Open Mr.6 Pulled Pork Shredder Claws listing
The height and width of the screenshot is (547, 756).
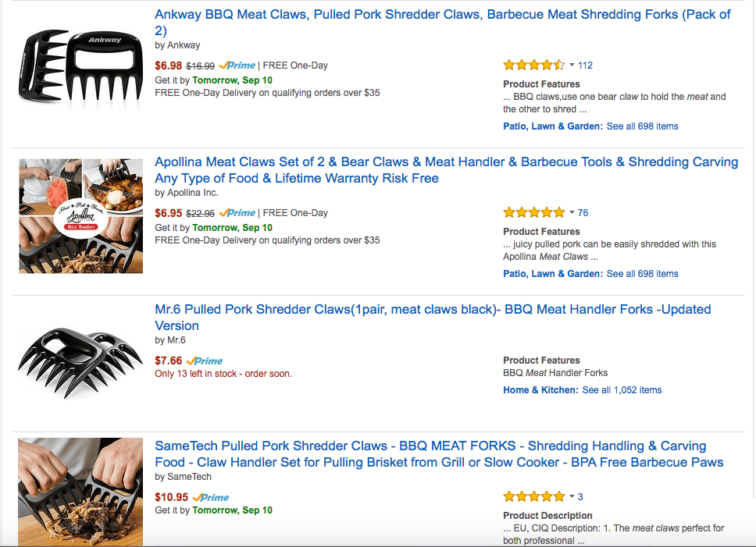(433, 318)
